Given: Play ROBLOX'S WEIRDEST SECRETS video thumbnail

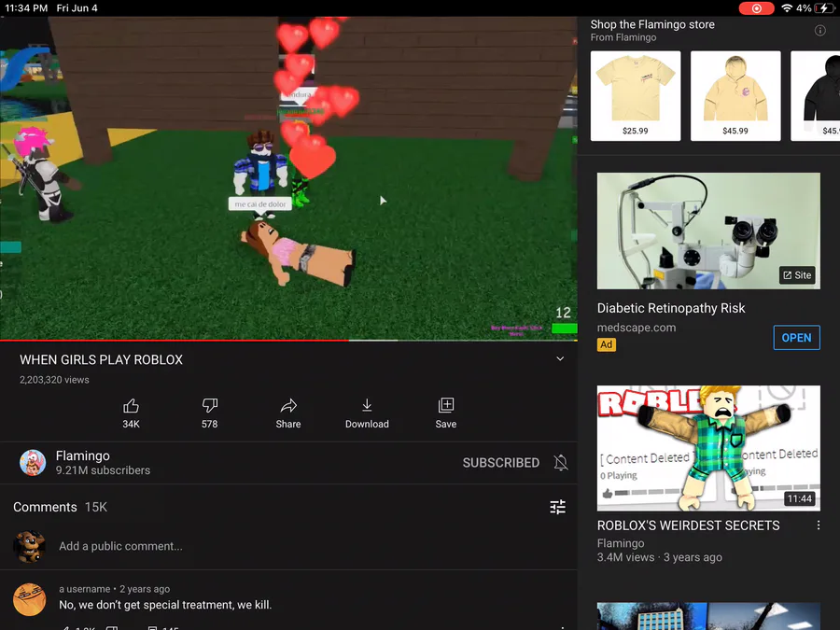Looking at the screenshot, I should point(708,448).
